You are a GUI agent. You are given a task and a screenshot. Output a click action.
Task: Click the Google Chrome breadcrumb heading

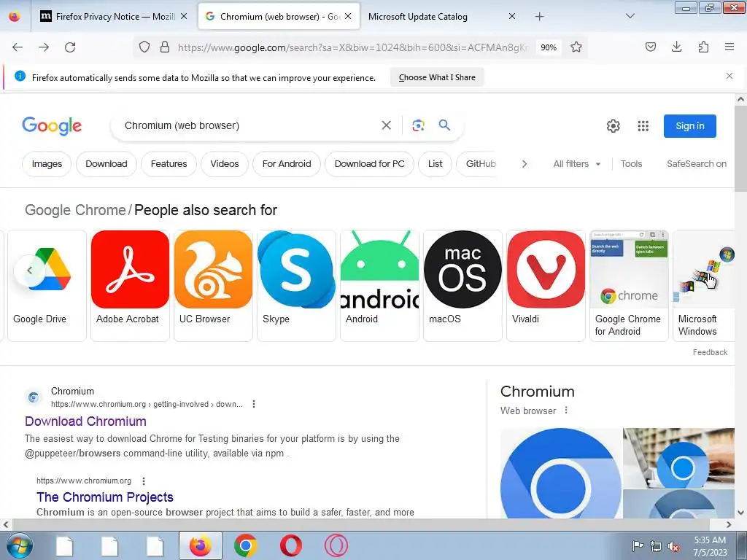pyautogui.click(x=75, y=210)
